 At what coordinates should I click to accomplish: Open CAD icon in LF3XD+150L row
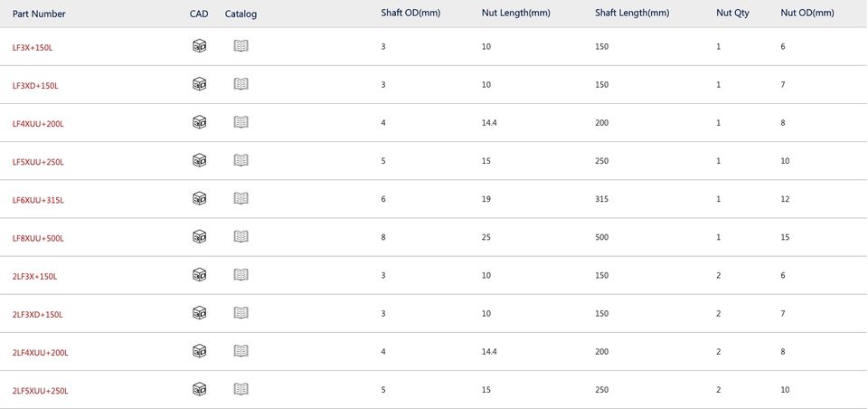(x=199, y=84)
